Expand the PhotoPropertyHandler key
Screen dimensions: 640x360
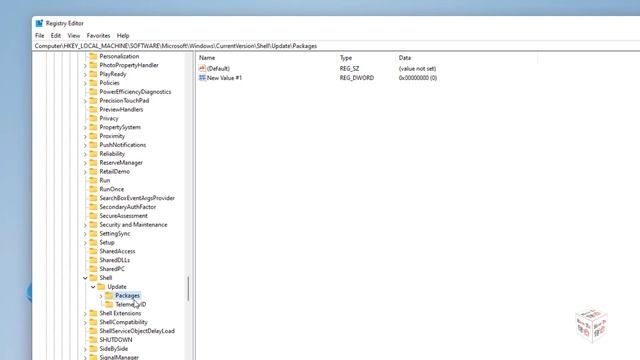[x=85, y=65]
